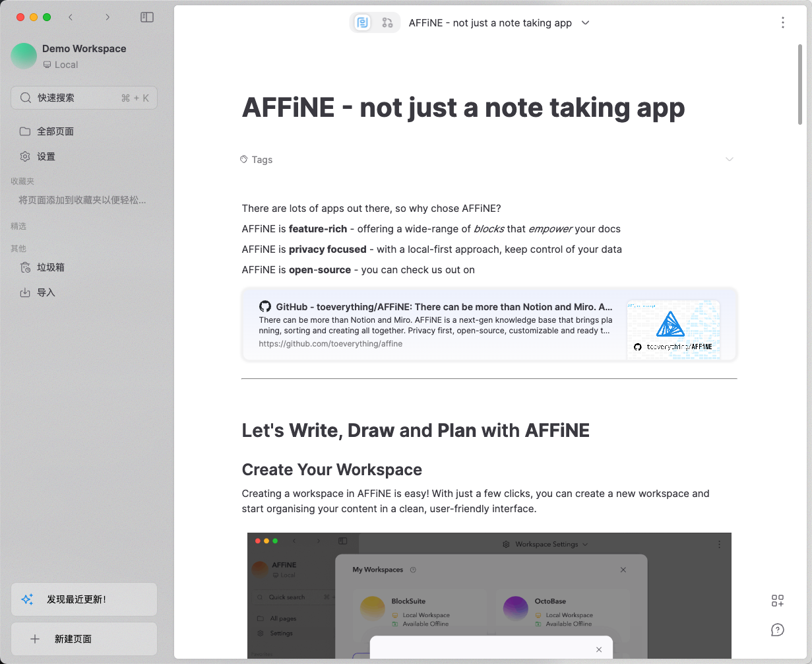Click the bold 'privacy focused' text

pyautogui.click(x=328, y=249)
